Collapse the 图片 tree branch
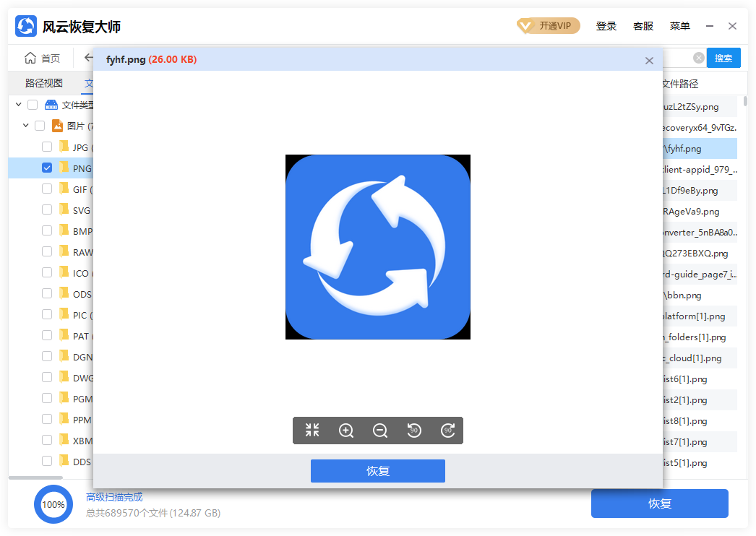 click(25, 125)
